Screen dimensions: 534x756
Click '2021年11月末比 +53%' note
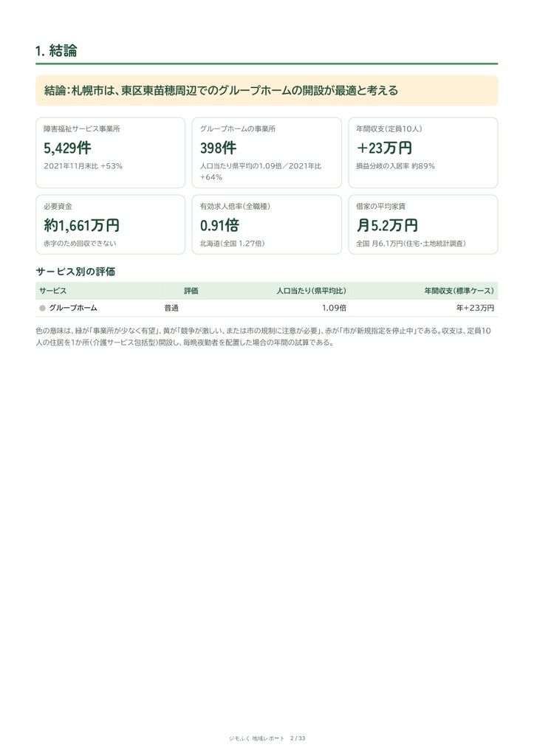pos(83,166)
